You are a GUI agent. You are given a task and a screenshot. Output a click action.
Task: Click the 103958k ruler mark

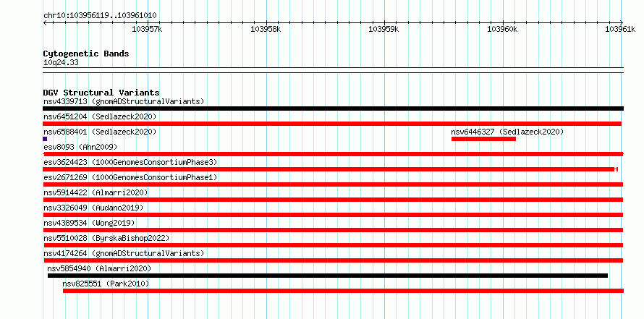pos(266,29)
